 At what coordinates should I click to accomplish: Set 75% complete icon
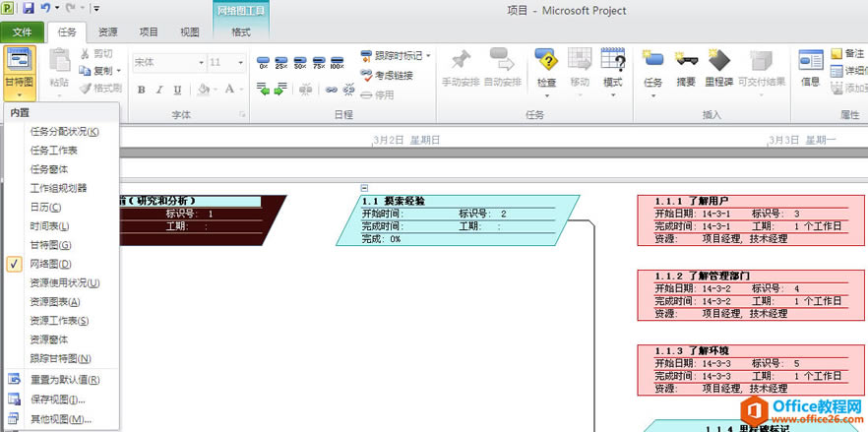click(x=319, y=62)
